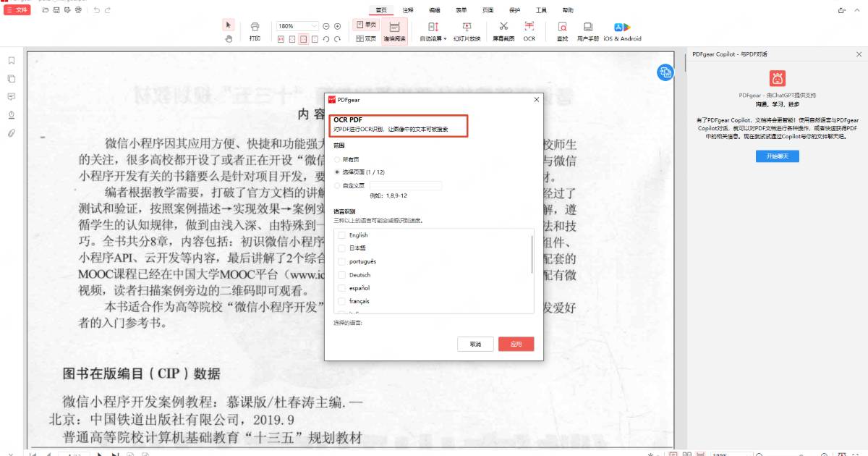Viewport: 868px width, 456px height.
Task: Click the share icon at top right
Action: (x=842, y=10)
